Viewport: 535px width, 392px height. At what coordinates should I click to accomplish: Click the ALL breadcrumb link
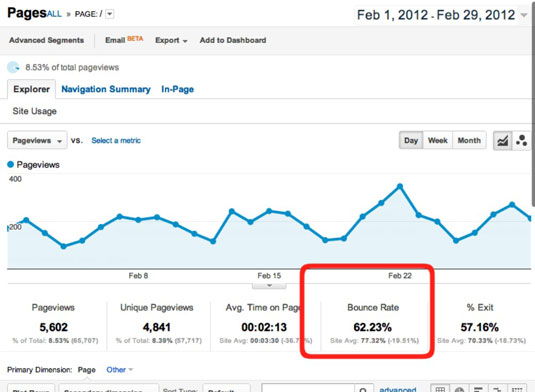pyautogui.click(x=54, y=14)
